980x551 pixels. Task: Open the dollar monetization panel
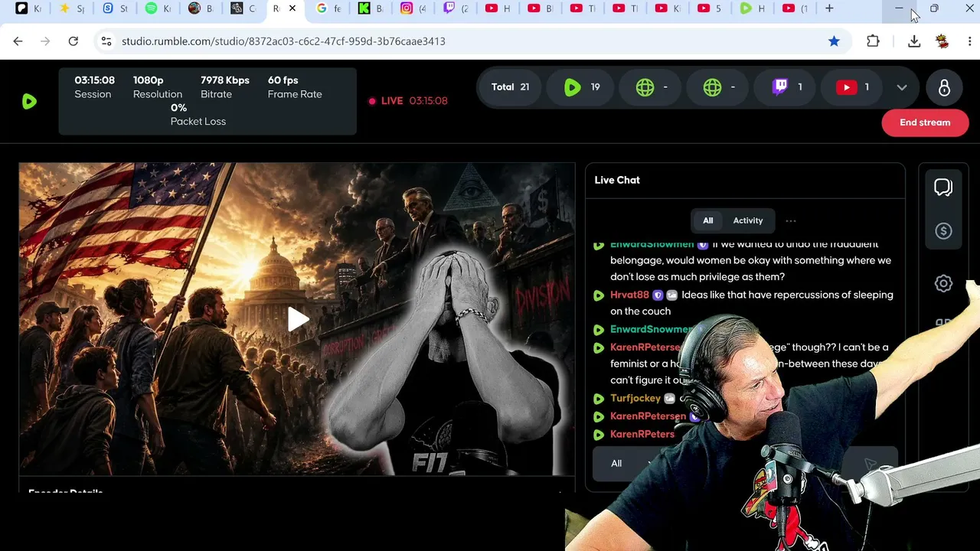click(x=943, y=231)
